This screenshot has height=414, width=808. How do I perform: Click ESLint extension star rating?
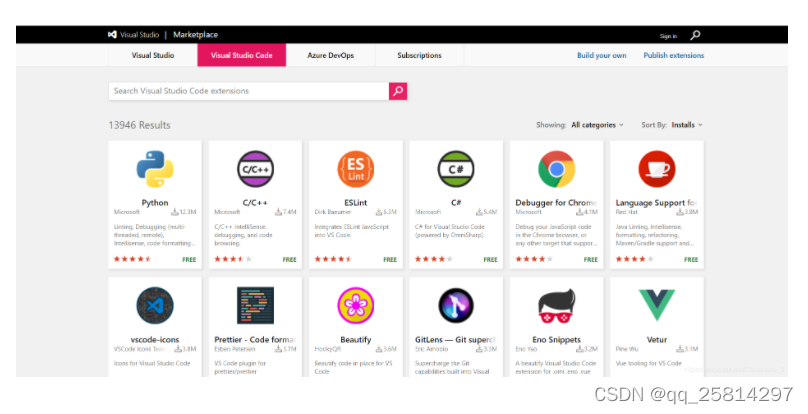point(333,259)
